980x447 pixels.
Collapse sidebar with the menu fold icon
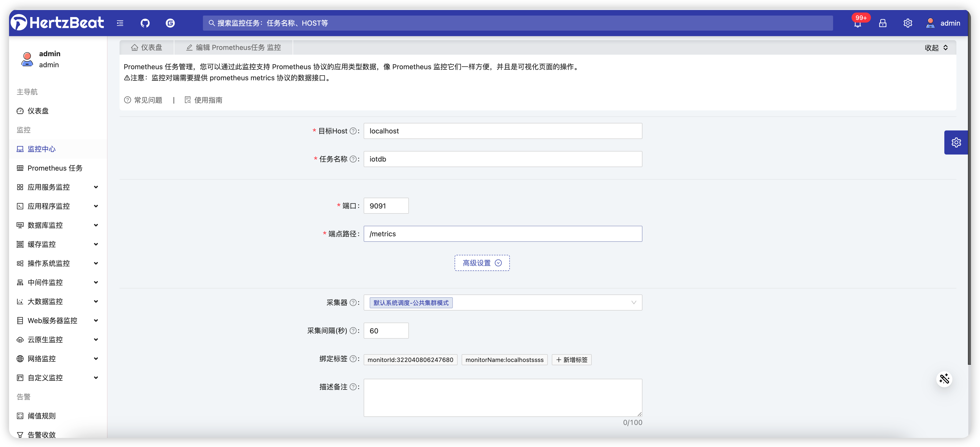point(120,23)
